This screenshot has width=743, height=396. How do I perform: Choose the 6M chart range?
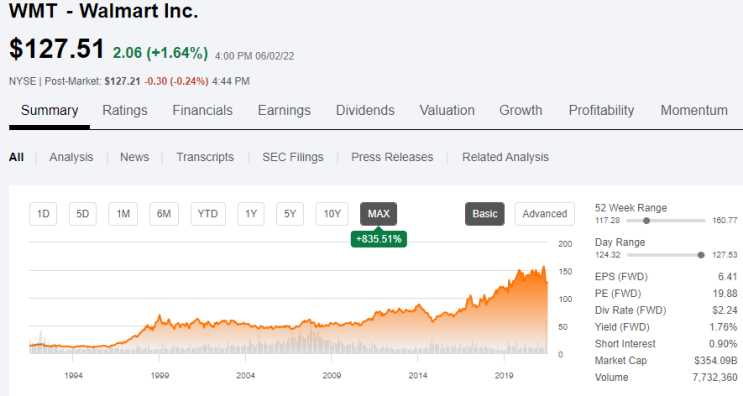(164, 214)
